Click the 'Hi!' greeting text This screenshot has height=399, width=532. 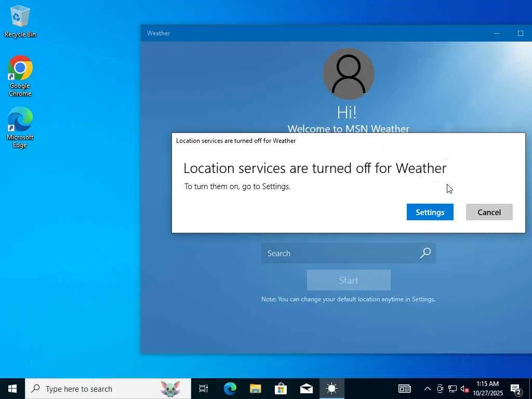pos(347,112)
